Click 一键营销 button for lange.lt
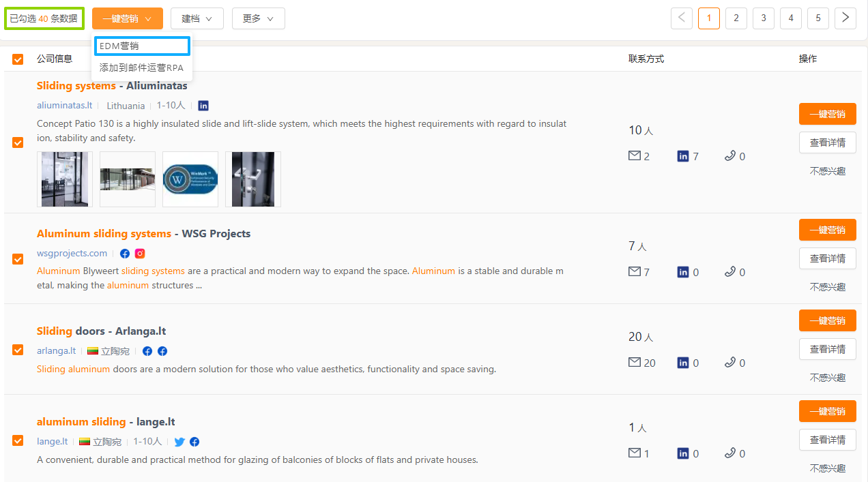This screenshot has height=482, width=868. tap(828, 411)
